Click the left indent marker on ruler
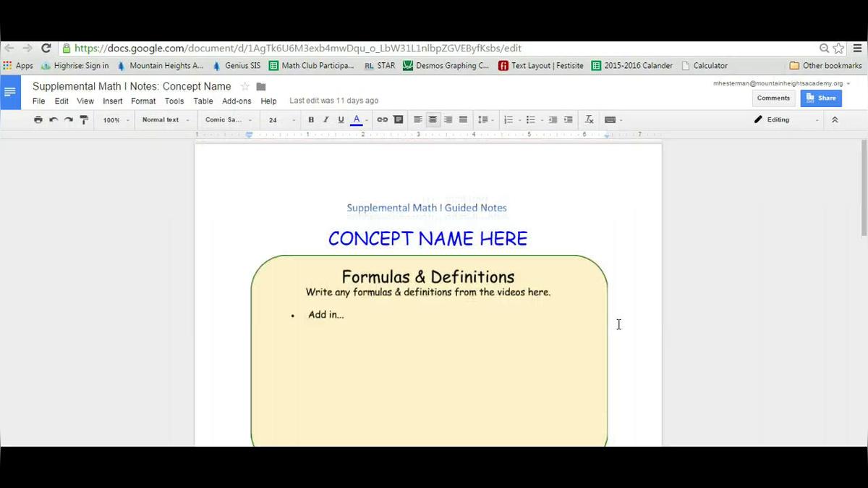868x488 pixels. (250, 135)
